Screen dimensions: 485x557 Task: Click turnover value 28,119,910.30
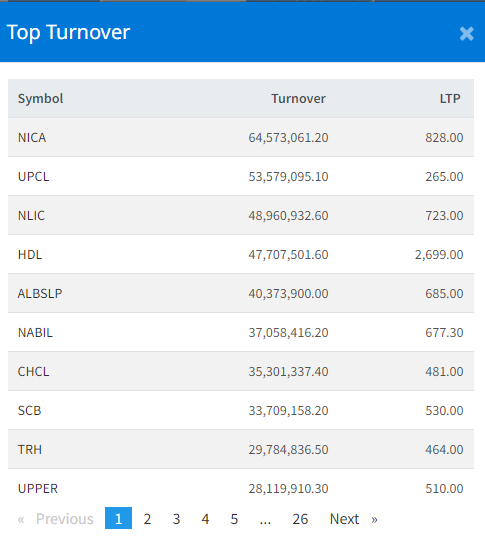288,490
